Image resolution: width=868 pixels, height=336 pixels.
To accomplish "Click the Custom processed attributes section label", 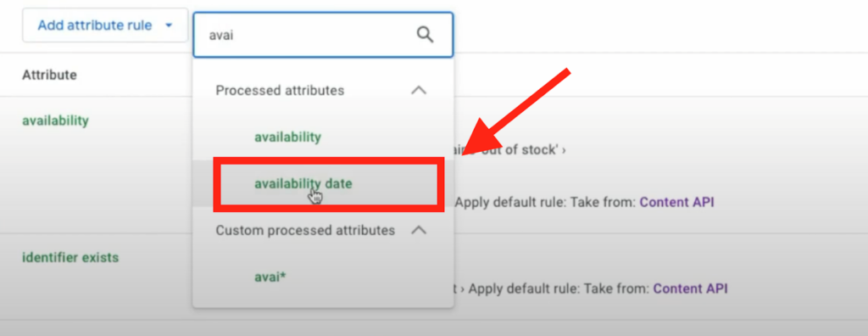I will 305,230.
